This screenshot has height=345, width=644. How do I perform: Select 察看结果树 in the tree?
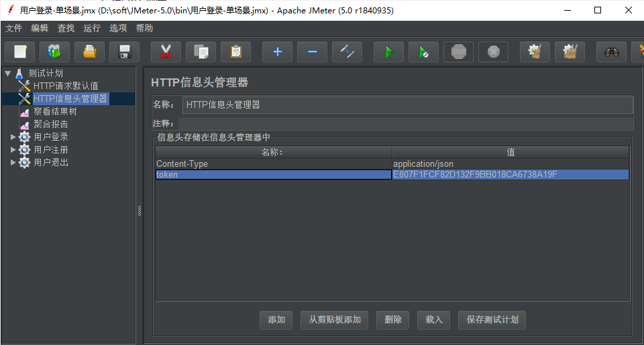coord(55,112)
